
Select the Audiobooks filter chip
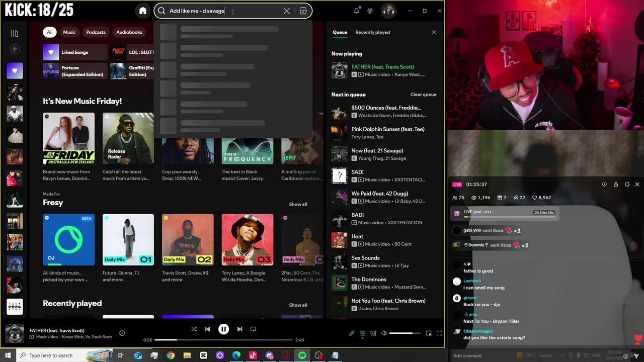[x=129, y=32]
